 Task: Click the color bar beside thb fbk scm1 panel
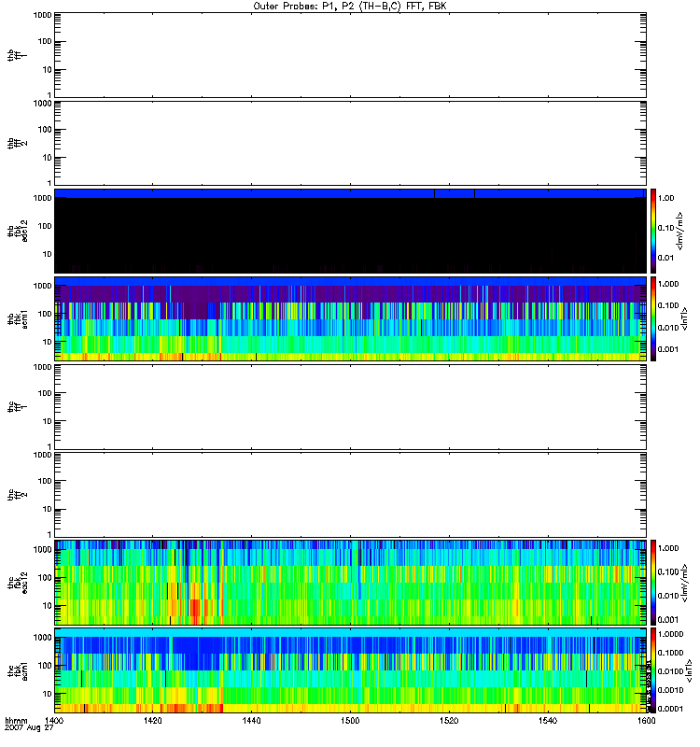click(654, 318)
